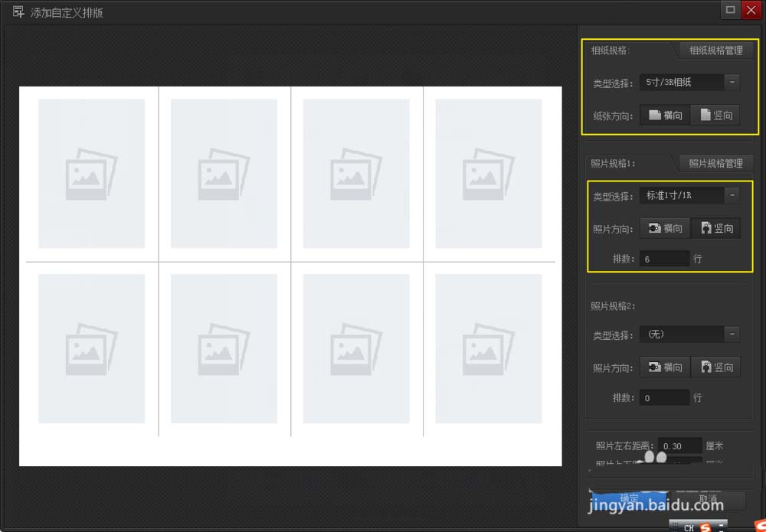Screen dimensions: 766x532
Task: Click the 排数 field showing 0
Action: 664,398
